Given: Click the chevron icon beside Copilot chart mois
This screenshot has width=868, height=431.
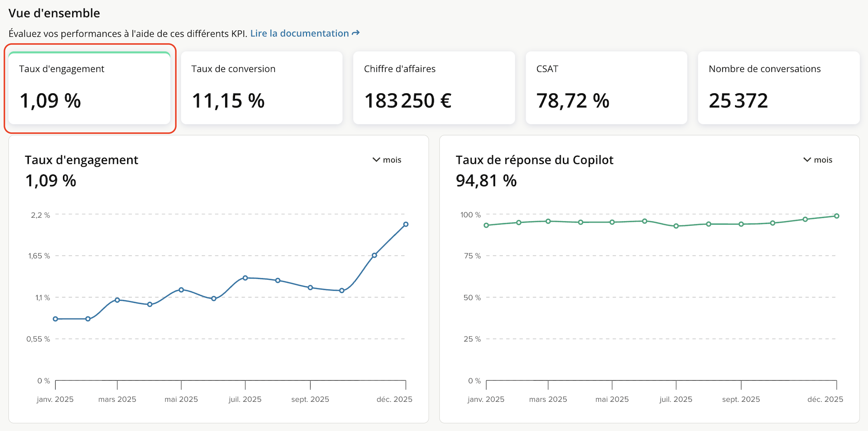Looking at the screenshot, I should coord(807,160).
